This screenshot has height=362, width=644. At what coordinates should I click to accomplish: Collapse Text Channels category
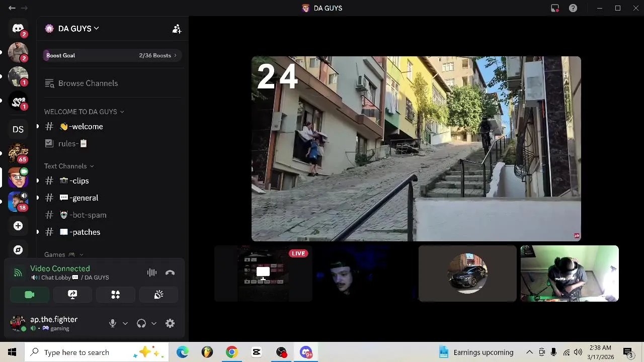click(x=69, y=166)
